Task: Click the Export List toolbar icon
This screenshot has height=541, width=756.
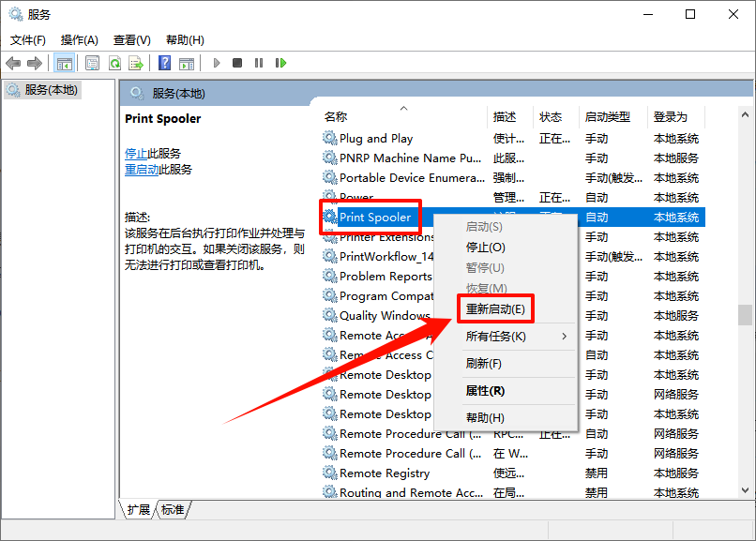Action: coord(136,63)
